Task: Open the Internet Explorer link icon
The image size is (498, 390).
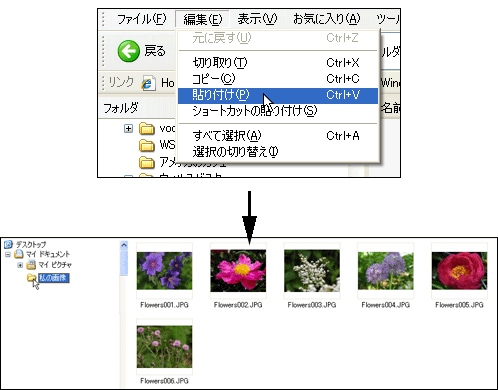Action: [x=148, y=83]
